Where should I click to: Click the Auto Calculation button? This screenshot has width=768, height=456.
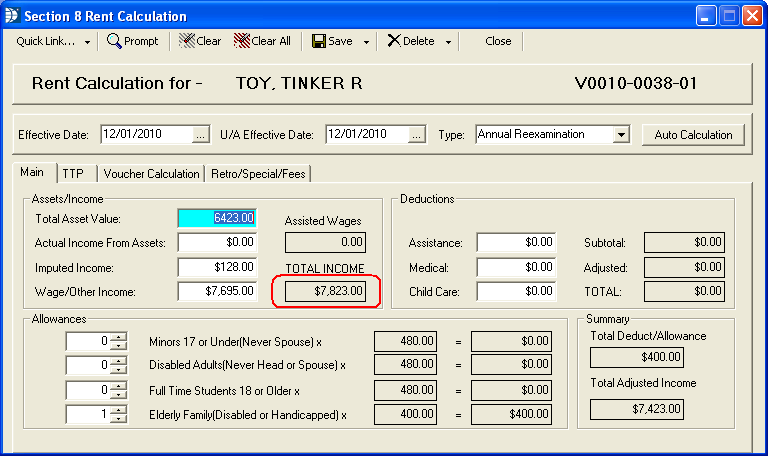click(x=693, y=135)
